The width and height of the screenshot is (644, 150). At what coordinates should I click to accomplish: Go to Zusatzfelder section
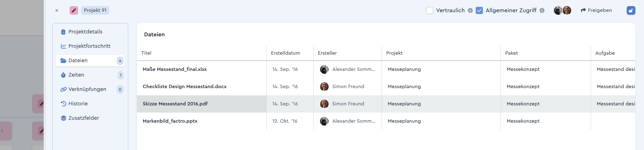84,118
